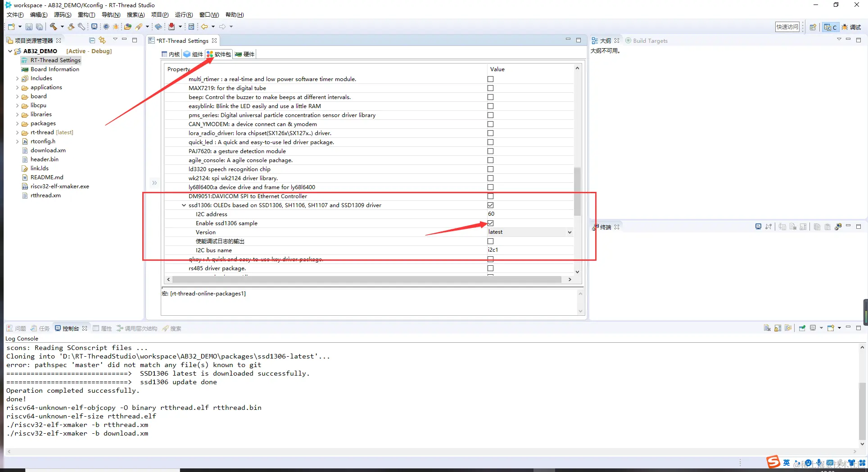The image size is (868, 472).
Task: Switch to the 硬件 settings tab
Action: point(245,54)
